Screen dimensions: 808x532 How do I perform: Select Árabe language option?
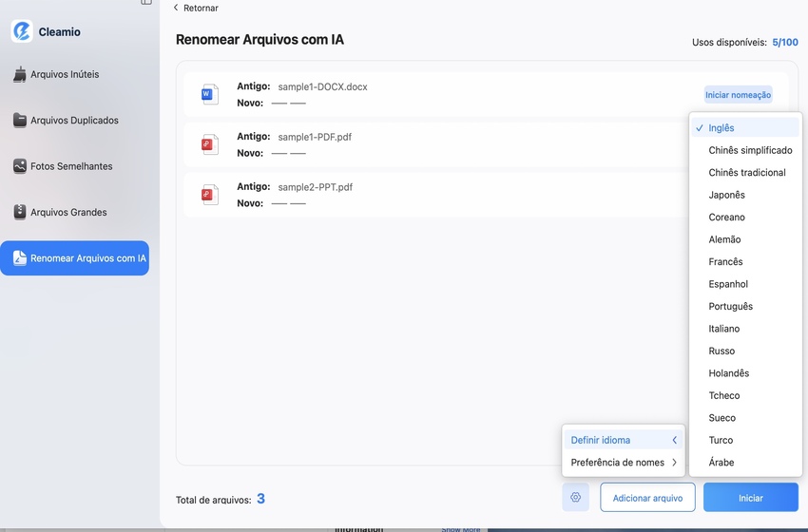click(744, 462)
